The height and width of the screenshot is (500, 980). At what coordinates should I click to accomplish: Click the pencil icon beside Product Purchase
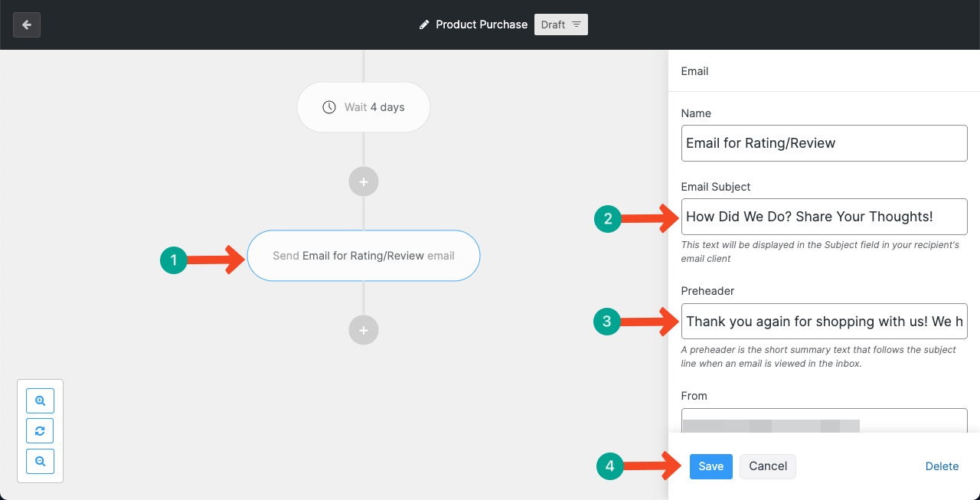coord(425,25)
